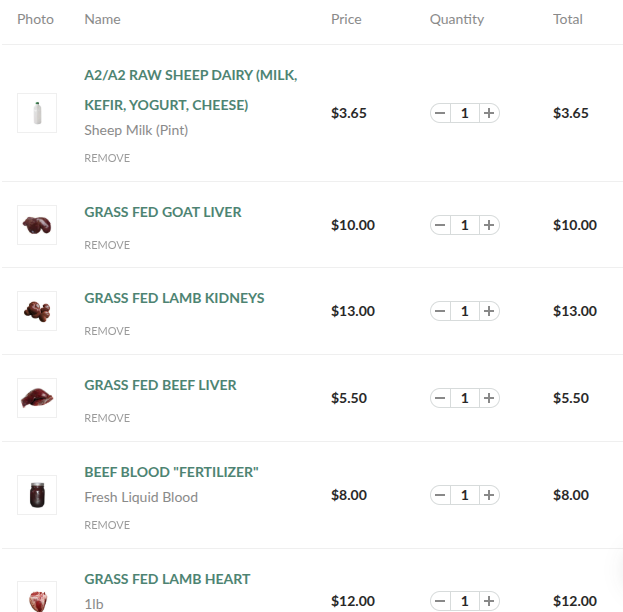Remove Beef Blood Fertilizer from cart
Image resolution: width=623 pixels, height=612 pixels.
coord(107,525)
